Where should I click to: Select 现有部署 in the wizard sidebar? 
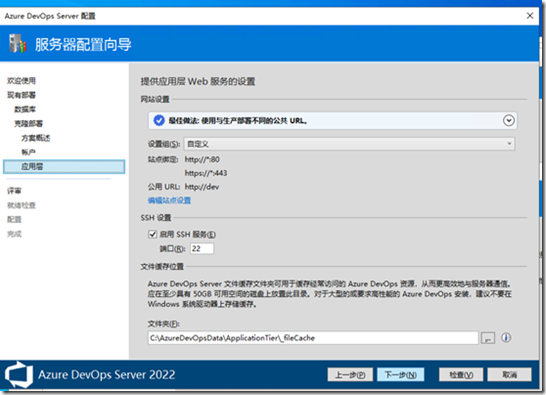pyautogui.click(x=21, y=95)
